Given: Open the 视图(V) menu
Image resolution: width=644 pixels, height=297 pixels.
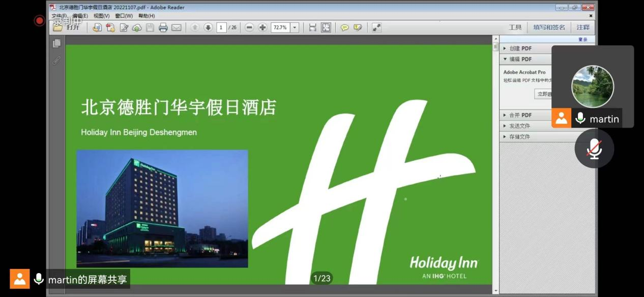Looking at the screenshot, I should click(102, 16).
